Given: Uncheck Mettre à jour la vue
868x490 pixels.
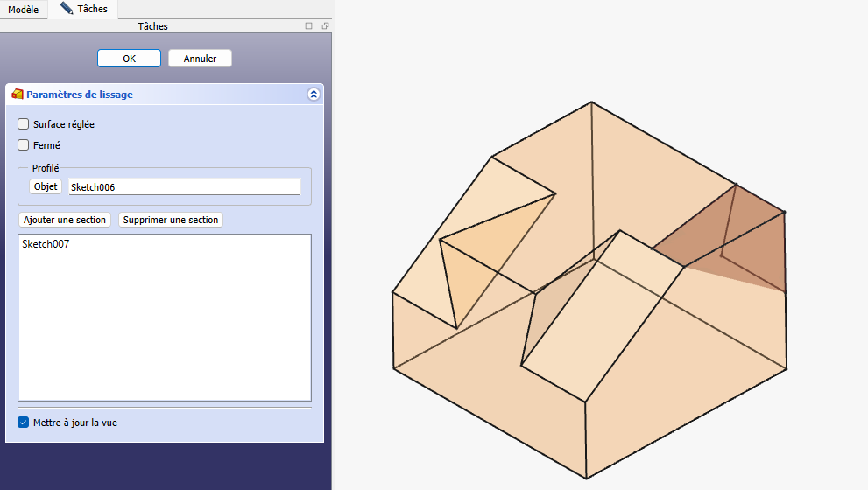Looking at the screenshot, I should [x=24, y=423].
